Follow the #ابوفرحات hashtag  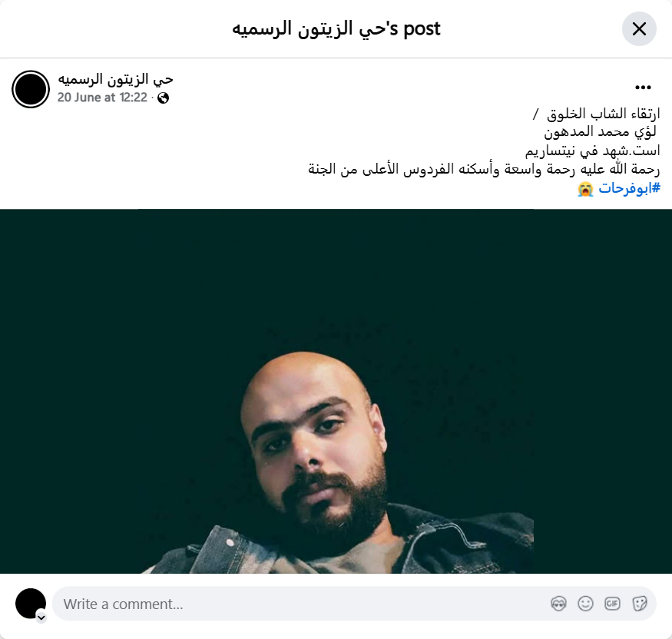pyautogui.click(x=629, y=187)
